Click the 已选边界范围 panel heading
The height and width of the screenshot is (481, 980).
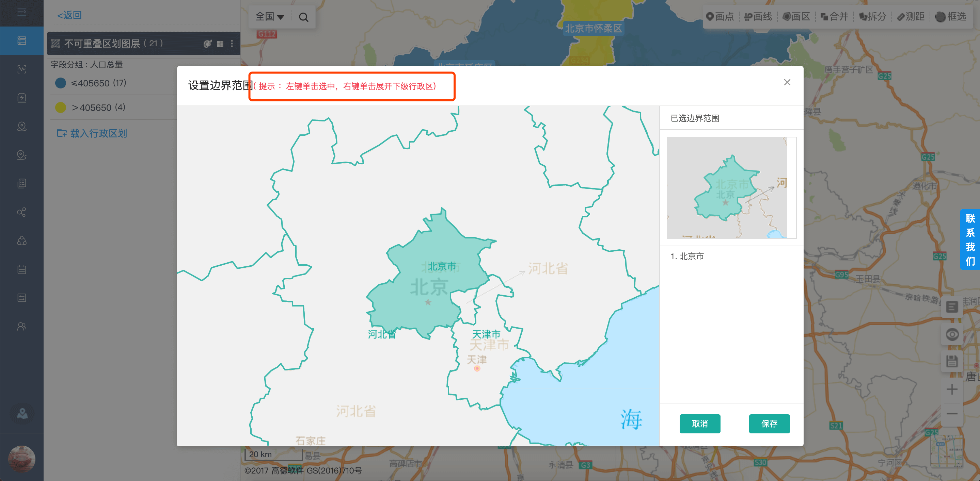point(695,118)
